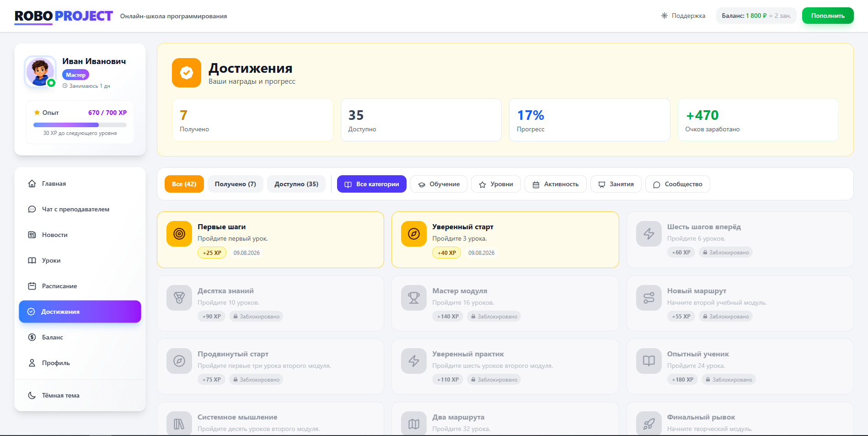
Task: Show only Получено (7) achievements
Action: 236,184
